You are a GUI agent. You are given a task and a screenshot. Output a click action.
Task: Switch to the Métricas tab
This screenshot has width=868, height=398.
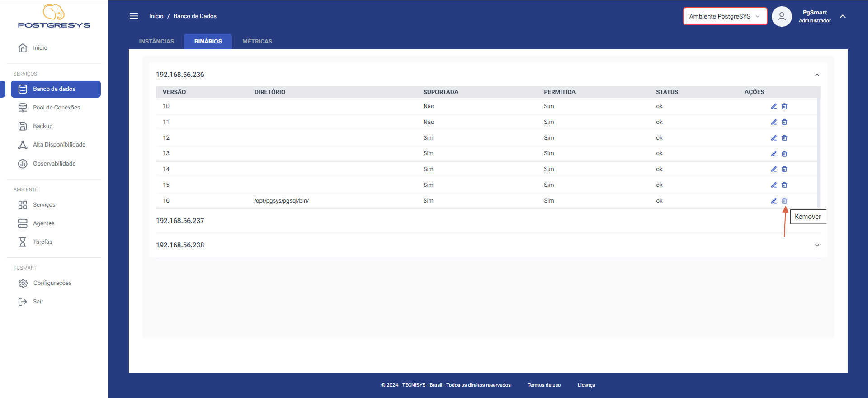click(x=257, y=41)
